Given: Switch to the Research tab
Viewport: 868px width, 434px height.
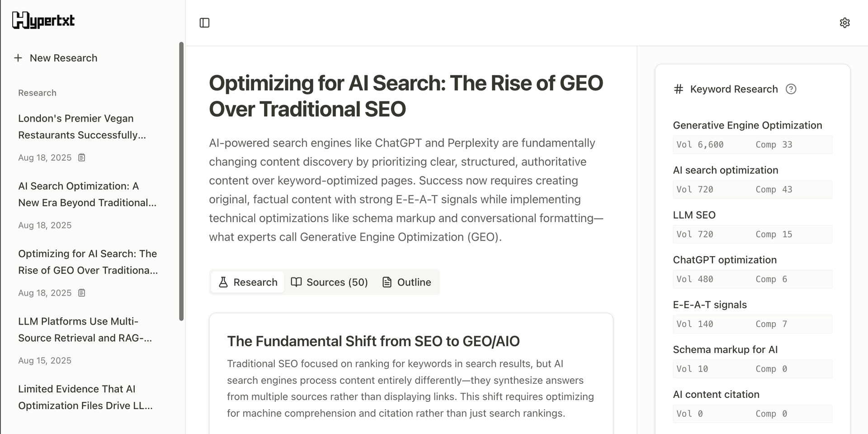Looking at the screenshot, I should [x=248, y=282].
